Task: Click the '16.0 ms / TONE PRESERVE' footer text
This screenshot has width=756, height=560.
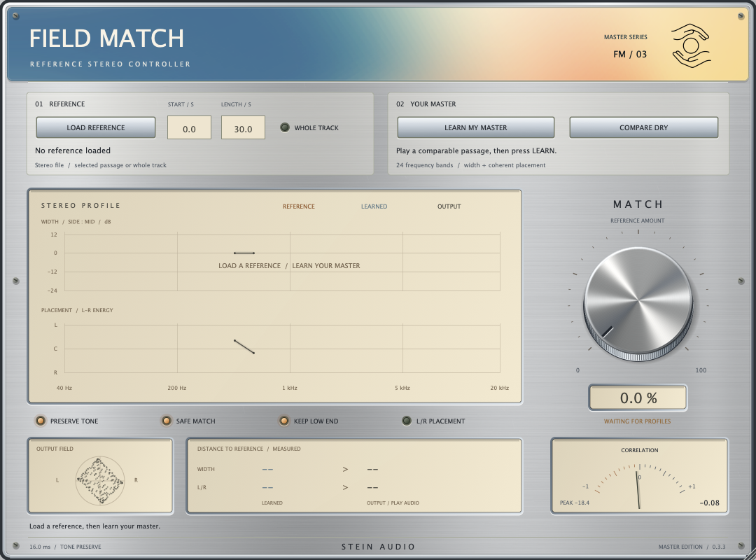Action: [65, 547]
